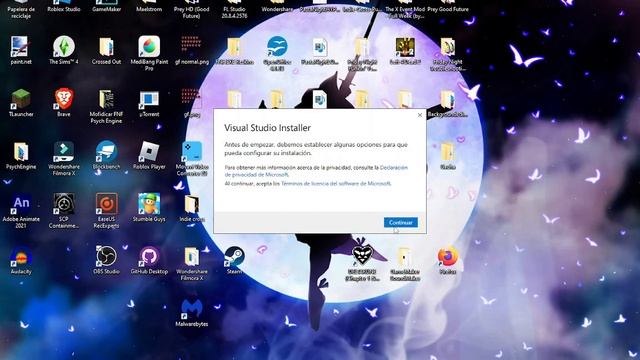Screen dimensions: 640x360
Task: Open the Steam desktop shortcut
Action: (234, 257)
